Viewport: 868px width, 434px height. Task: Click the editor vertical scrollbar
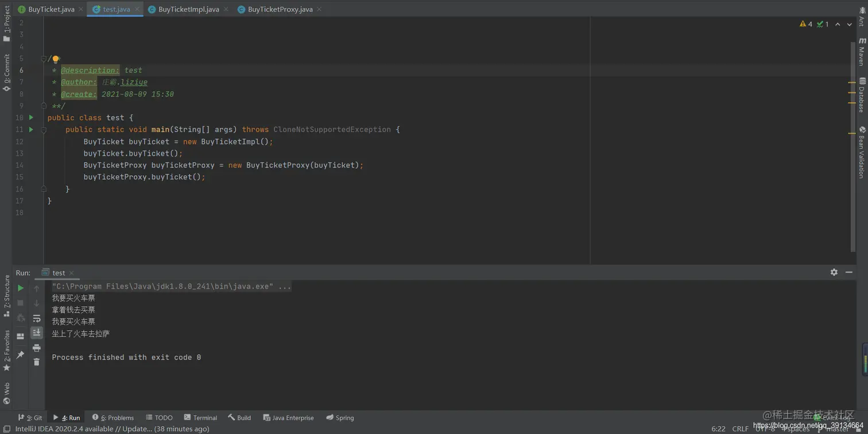(x=853, y=146)
